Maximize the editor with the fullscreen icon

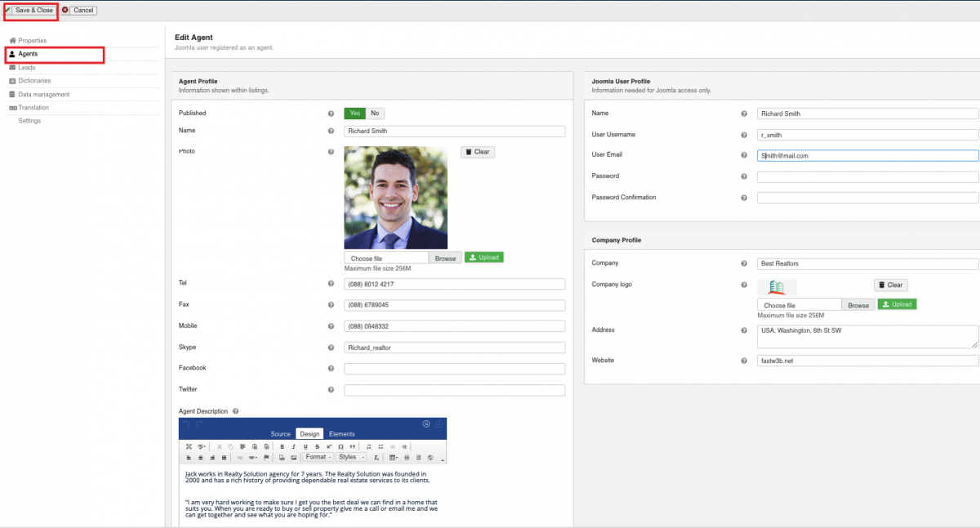point(189,446)
